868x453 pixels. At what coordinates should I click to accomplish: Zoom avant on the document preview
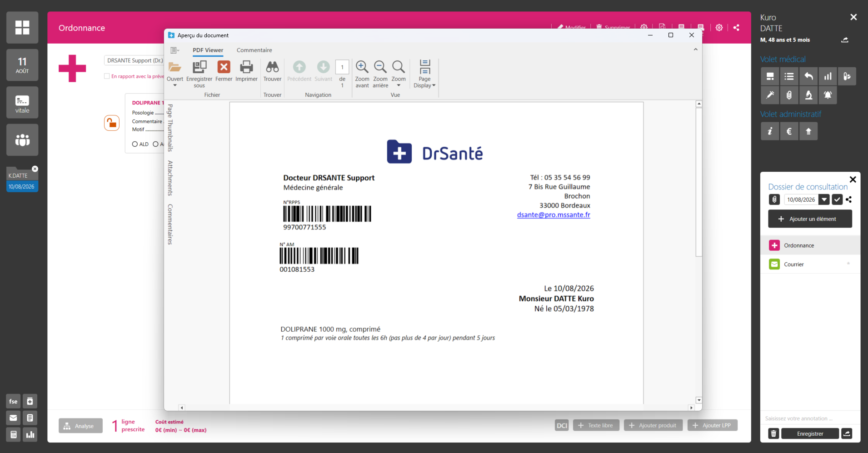pos(362,74)
